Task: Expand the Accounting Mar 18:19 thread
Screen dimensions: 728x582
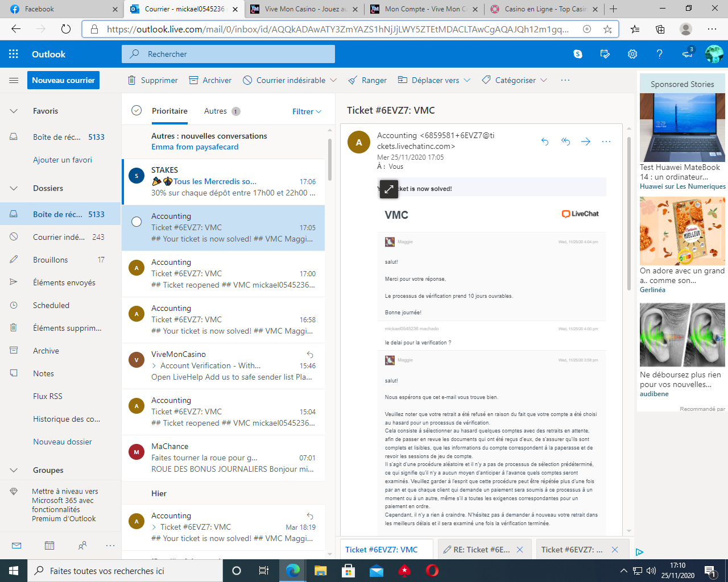Action: point(154,527)
